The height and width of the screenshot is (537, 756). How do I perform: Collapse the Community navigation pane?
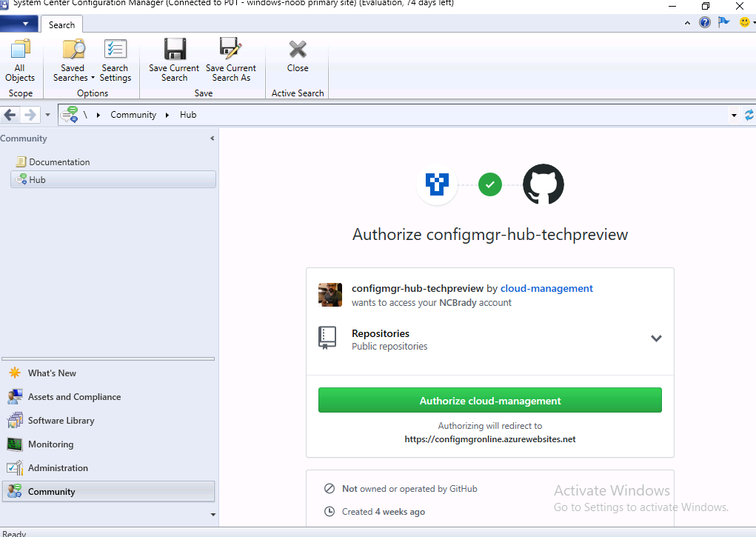point(213,139)
